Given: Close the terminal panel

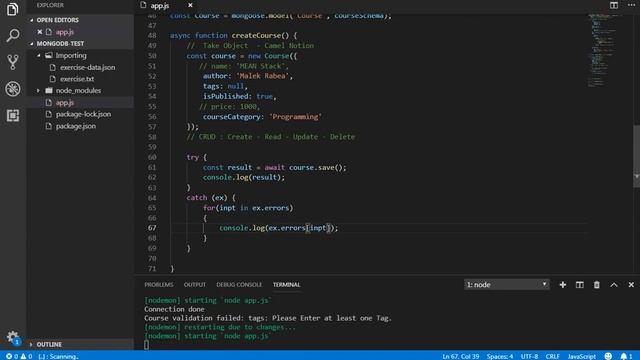Looking at the screenshot, I should (631, 284).
